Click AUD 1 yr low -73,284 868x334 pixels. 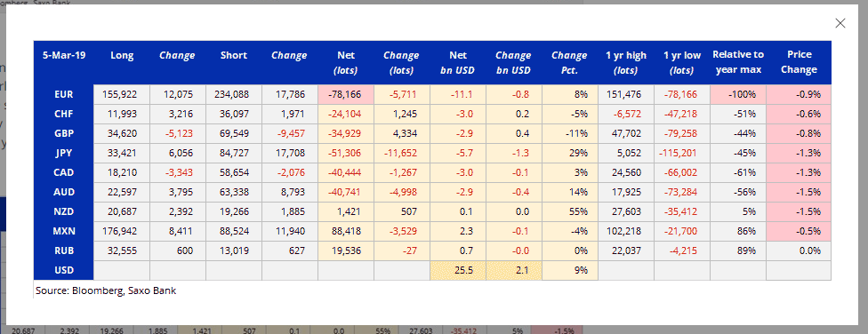(682, 192)
